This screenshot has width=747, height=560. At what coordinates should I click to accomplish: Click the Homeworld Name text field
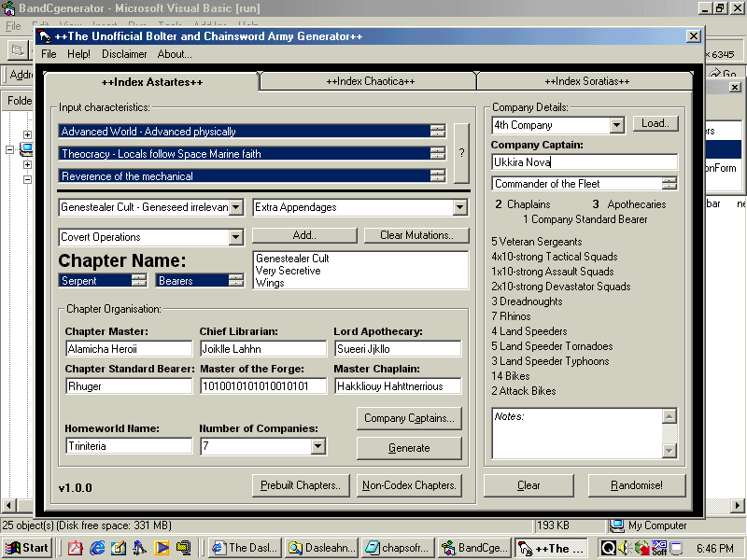(128, 446)
